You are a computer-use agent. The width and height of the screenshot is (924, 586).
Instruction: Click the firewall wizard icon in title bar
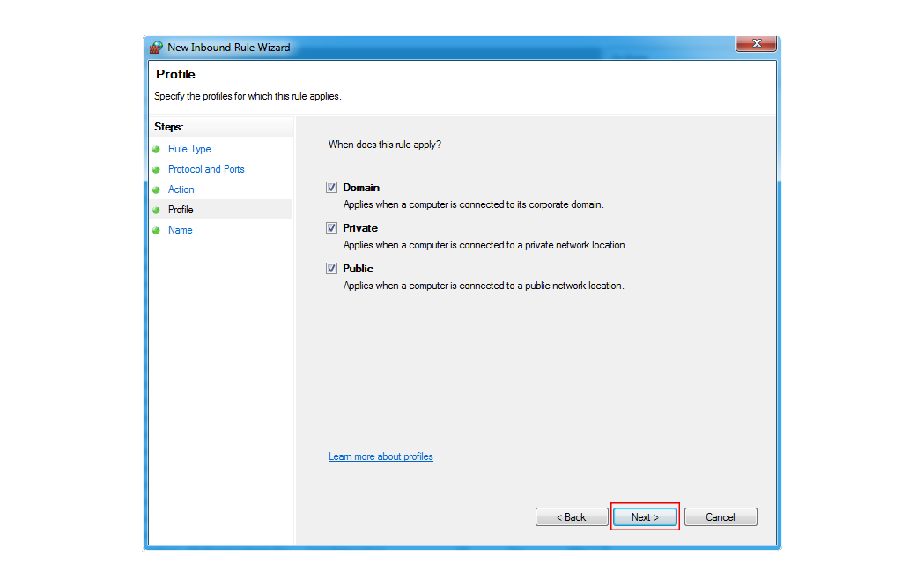click(156, 48)
